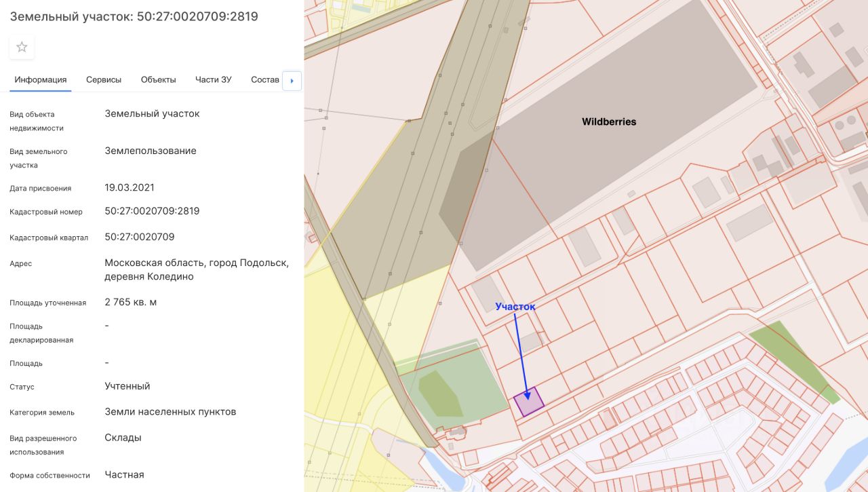Viewport: 868px width, 492px height.
Task: Click the Статус label
Action: tap(22, 387)
